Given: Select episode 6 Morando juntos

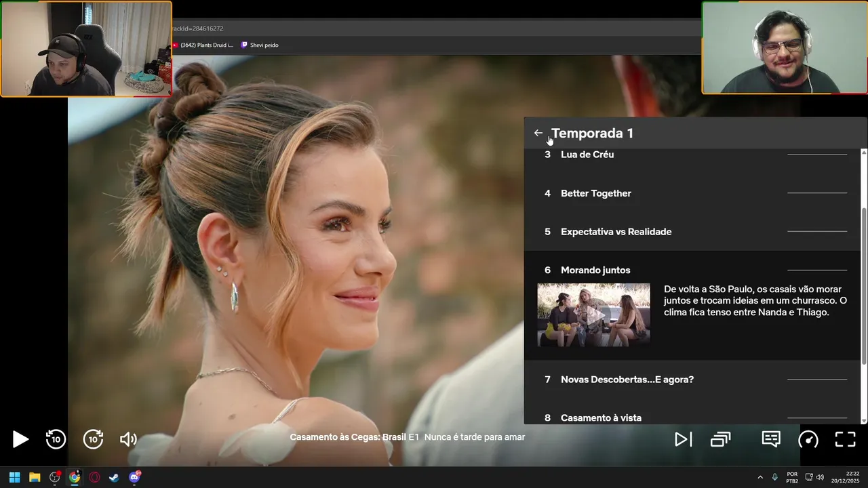Looking at the screenshot, I should [x=692, y=270].
